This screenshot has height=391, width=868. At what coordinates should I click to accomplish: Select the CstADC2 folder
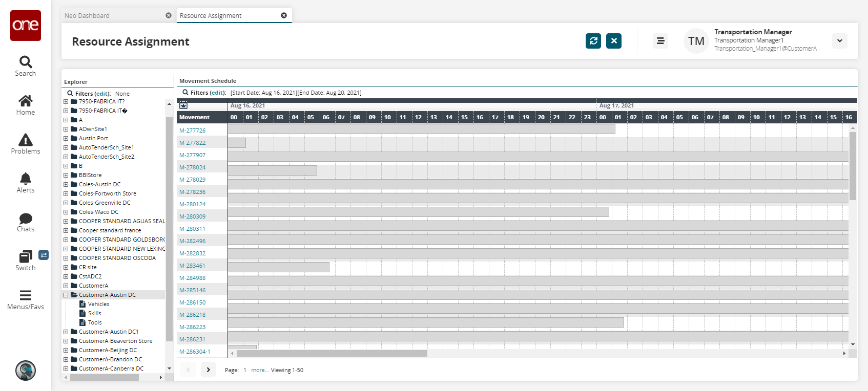[x=90, y=276]
